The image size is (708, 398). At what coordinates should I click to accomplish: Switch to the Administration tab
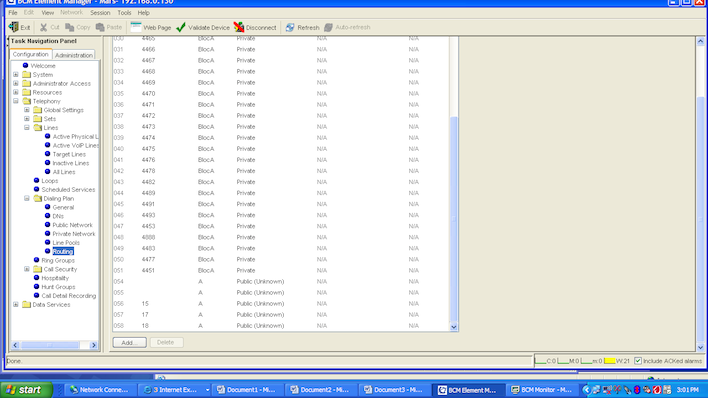pos(74,55)
